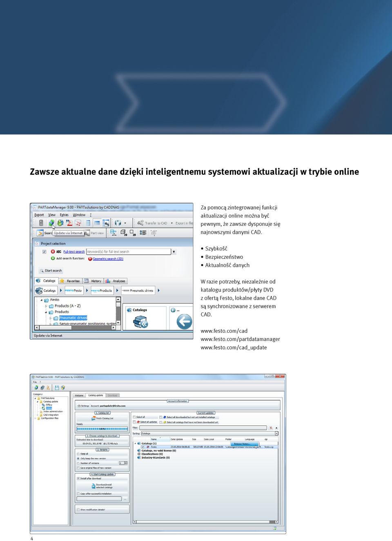The width and height of the screenshot is (392, 541).
Task: Click the Start search button
Action: [51, 270]
